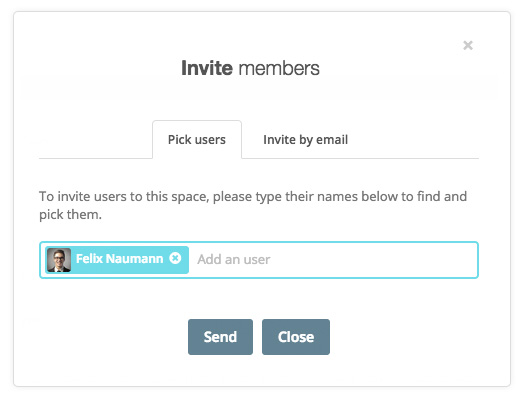Click the instruction text about inviting users
The height and width of the screenshot is (402, 525).
coord(253,205)
